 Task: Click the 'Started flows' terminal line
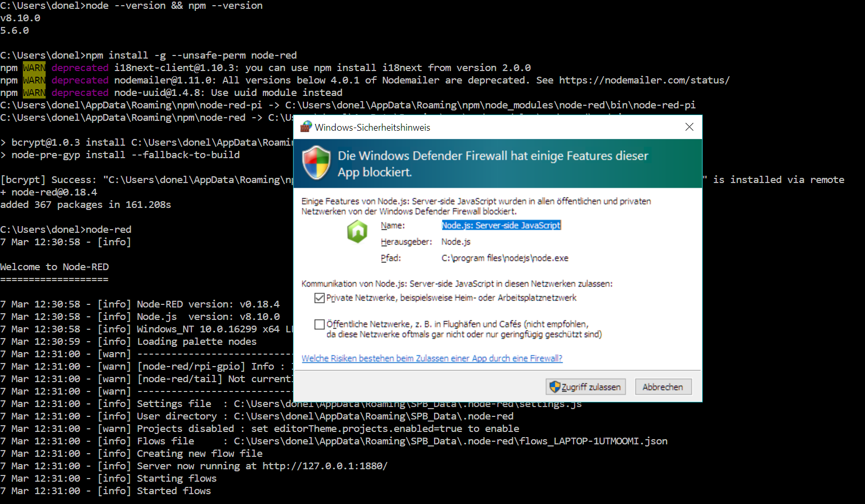(106, 491)
